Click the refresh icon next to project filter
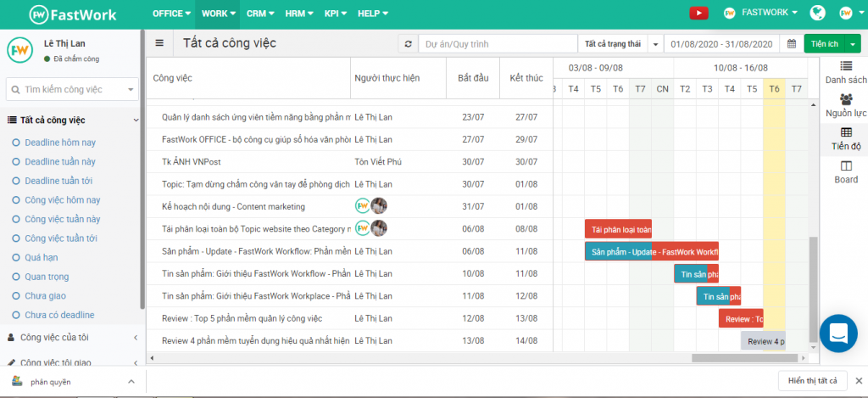This screenshot has height=398, width=868. click(408, 44)
